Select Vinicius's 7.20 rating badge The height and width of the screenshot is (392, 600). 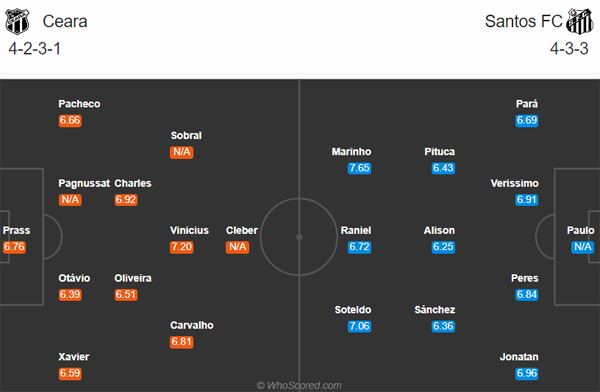coord(182,247)
